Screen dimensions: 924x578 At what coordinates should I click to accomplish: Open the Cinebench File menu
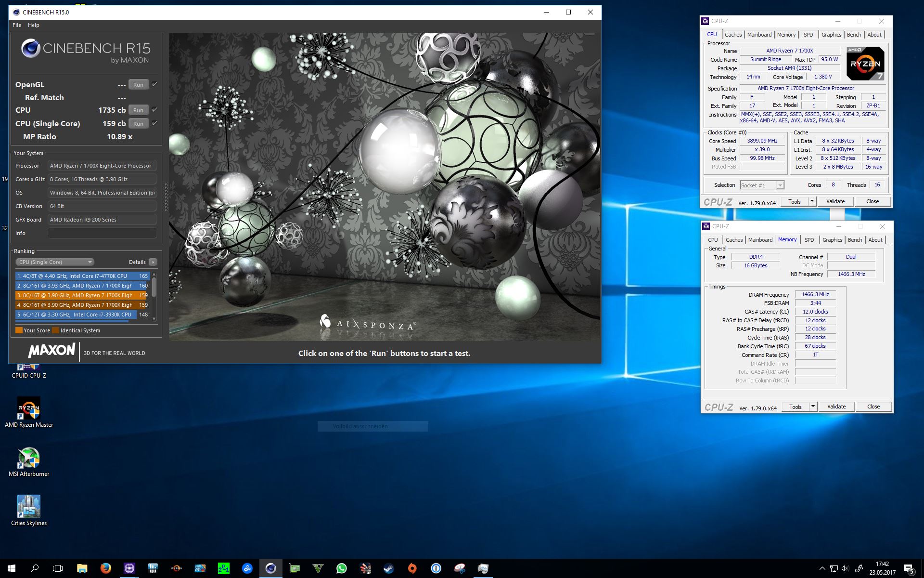point(17,25)
